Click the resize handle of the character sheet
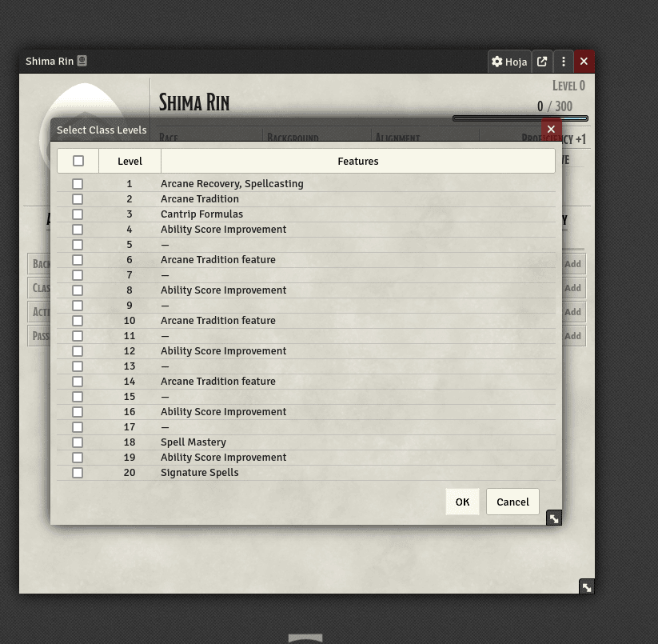Screen dimensions: 658x644 pyautogui.click(x=587, y=587)
